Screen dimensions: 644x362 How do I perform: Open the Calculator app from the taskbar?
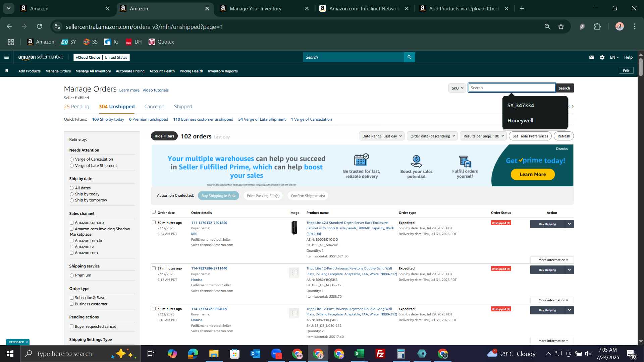(x=401, y=354)
